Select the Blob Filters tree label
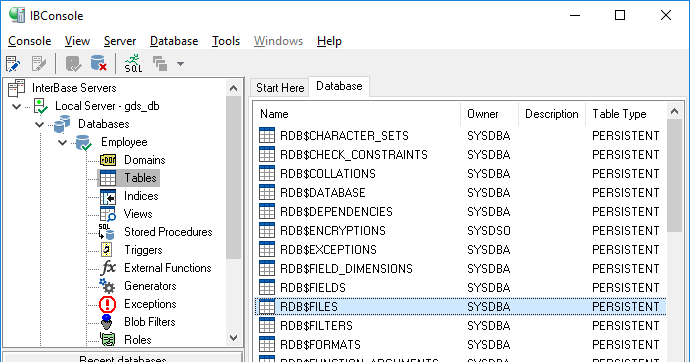This screenshot has height=362, width=690. (x=150, y=322)
